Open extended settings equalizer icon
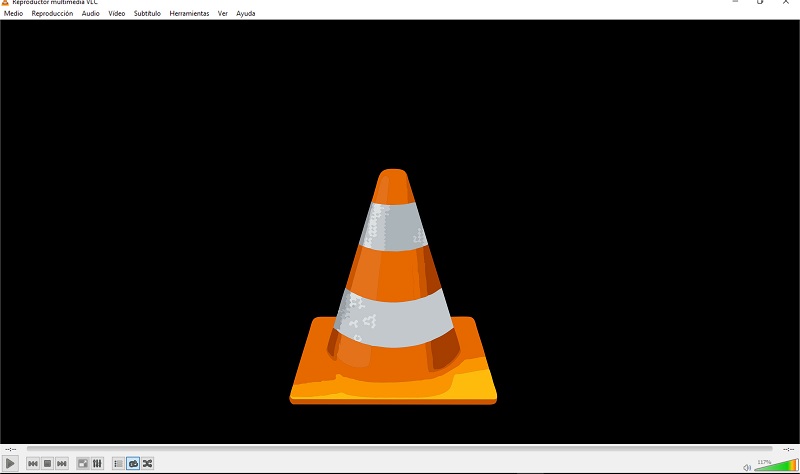 tap(97, 463)
